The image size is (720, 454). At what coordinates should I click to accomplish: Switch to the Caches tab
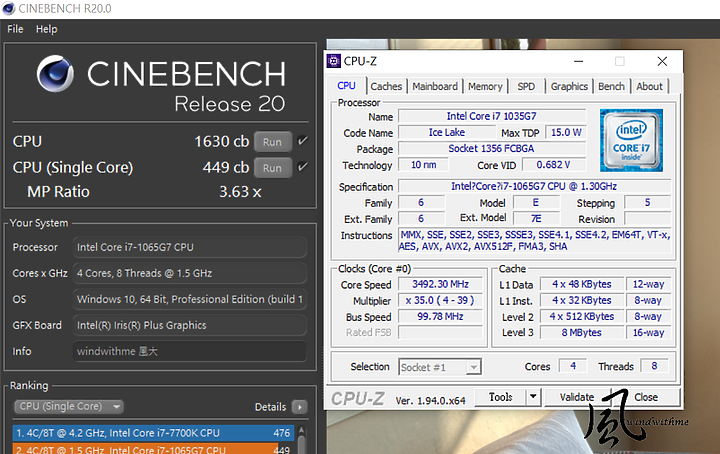tap(386, 86)
